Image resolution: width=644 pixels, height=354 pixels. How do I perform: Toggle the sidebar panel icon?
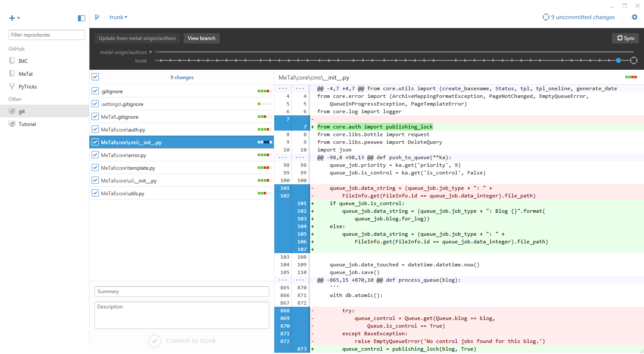click(x=81, y=18)
